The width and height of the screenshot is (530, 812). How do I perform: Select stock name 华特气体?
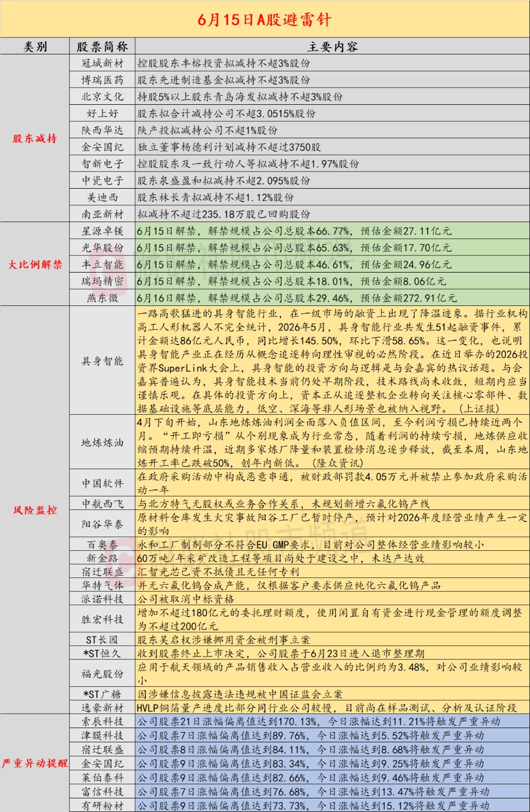click(x=102, y=585)
